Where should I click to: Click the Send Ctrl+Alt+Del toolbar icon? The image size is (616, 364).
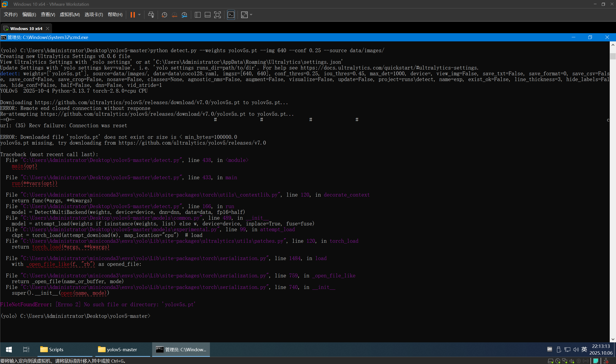click(151, 15)
